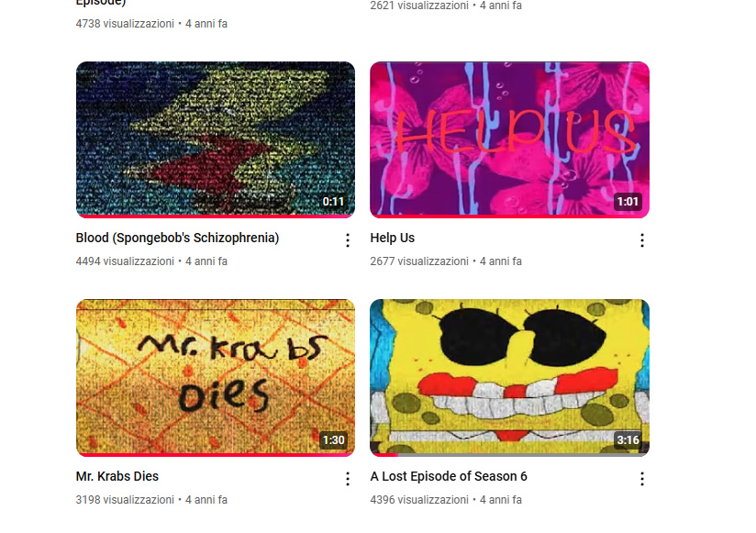
Task: Open the more-actions menu for Mr. Krabs Dies
Action: [348, 479]
